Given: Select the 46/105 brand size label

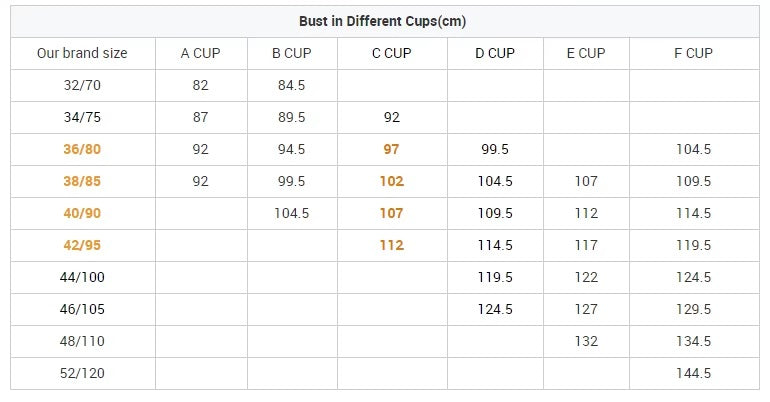Looking at the screenshot, I should (x=82, y=309).
